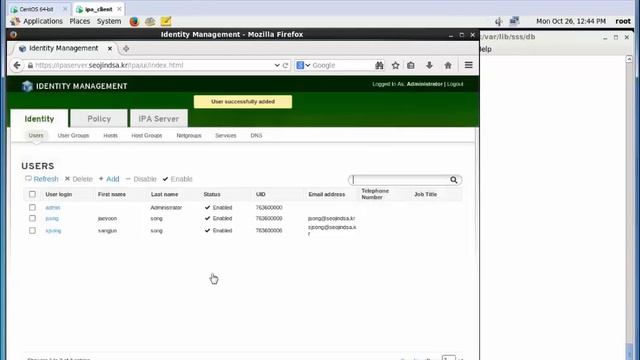Open the admin user link
Viewport: 640px width, 360px height.
tap(53, 208)
